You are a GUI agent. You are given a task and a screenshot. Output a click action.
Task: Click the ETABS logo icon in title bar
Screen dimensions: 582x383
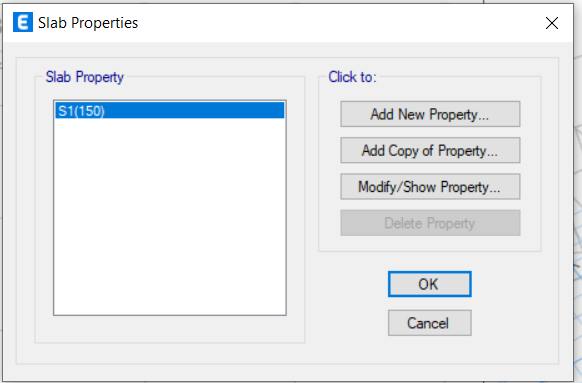[x=23, y=23]
